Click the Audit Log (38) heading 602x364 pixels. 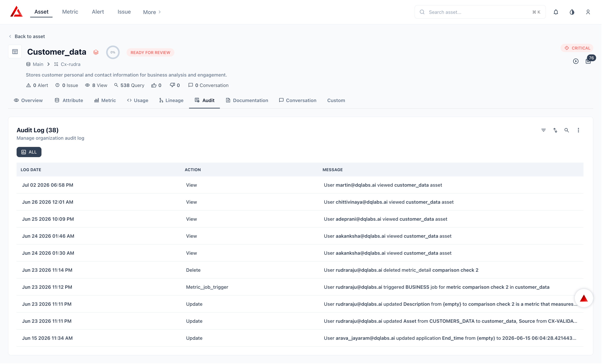(x=38, y=130)
